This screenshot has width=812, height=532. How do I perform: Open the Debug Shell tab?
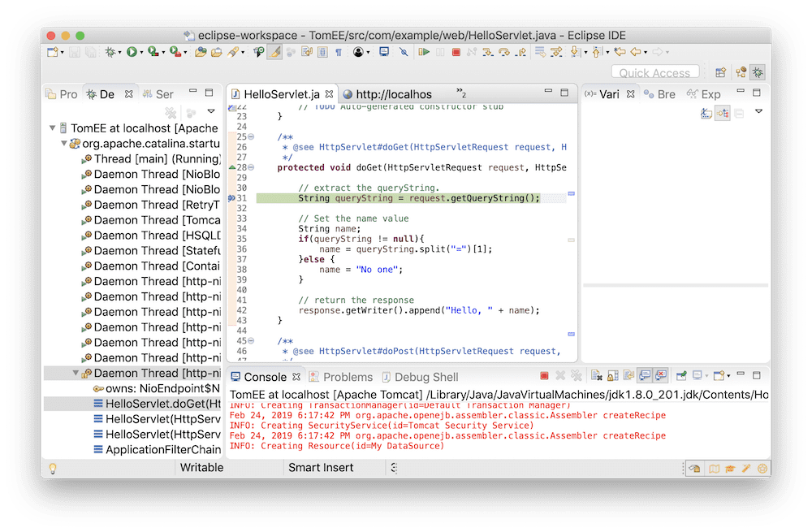pos(420,377)
